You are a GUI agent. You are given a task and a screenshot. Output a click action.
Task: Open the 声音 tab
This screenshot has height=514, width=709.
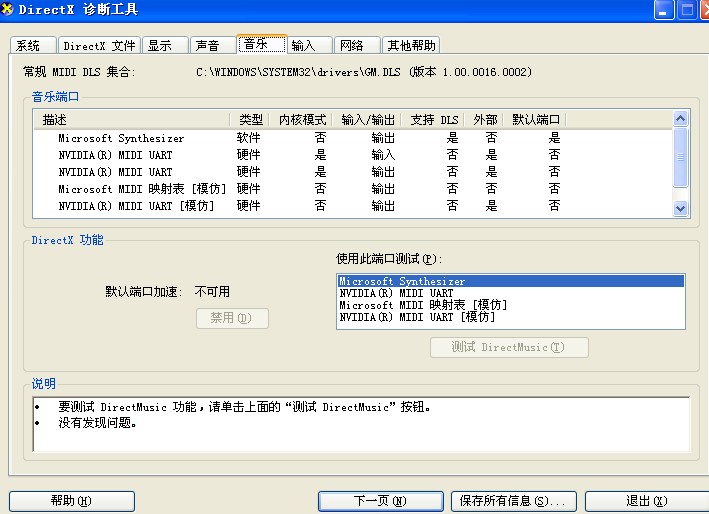213,45
